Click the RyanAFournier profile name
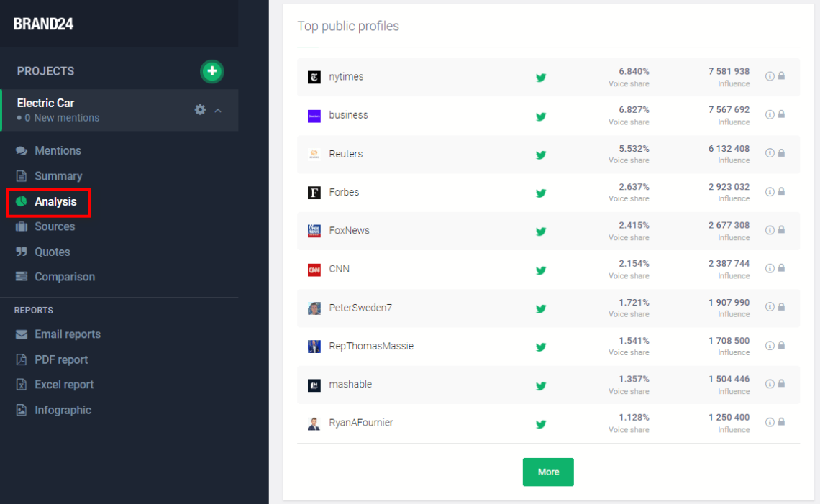Screen dimensions: 820x504 [x=361, y=423]
